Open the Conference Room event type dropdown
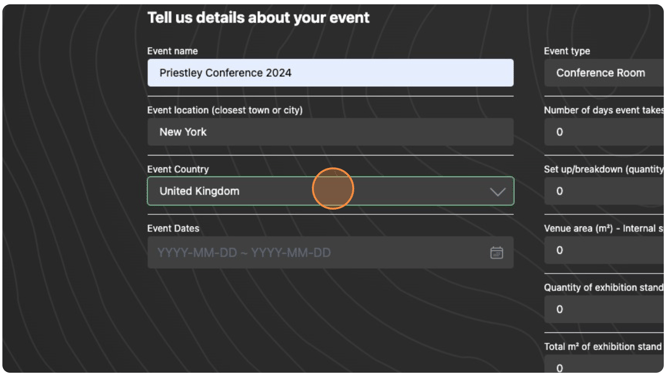 point(604,73)
